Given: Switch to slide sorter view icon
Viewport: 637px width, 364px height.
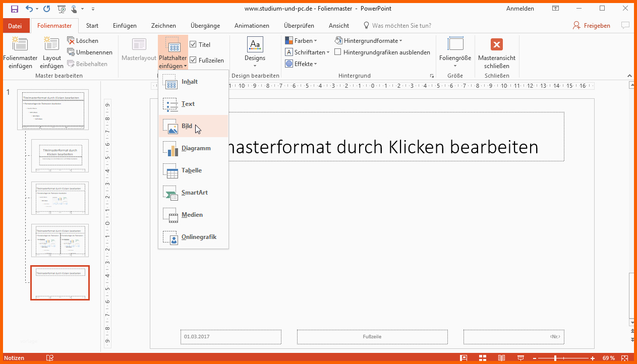Looking at the screenshot, I should (483, 358).
